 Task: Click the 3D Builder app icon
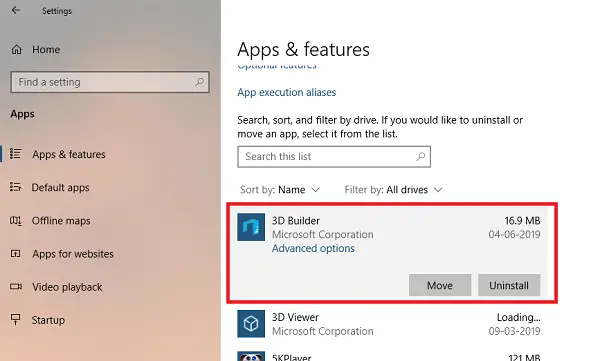pyautogui.click(x=251, y=227)
